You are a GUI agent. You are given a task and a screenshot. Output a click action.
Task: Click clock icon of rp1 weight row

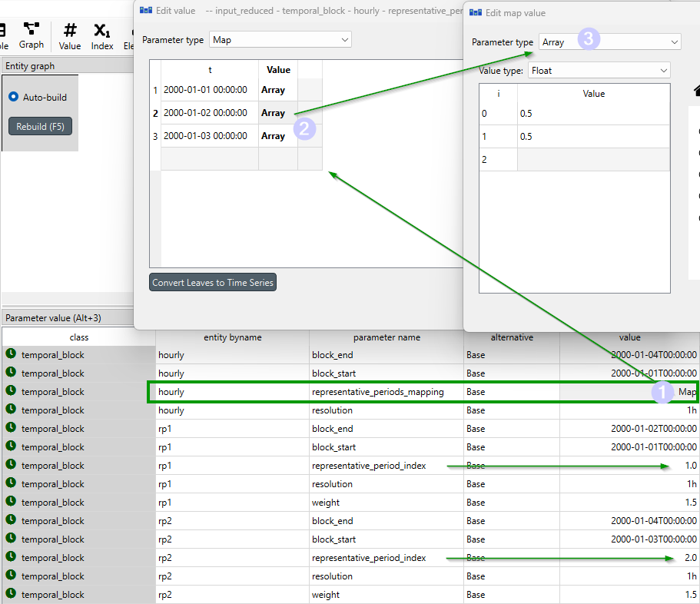12,502
